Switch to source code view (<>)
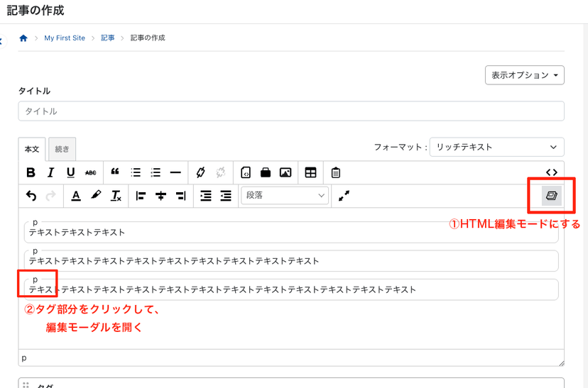Image resolution: width=588 pixels, height=388 pixels. [x=551, y=172]
